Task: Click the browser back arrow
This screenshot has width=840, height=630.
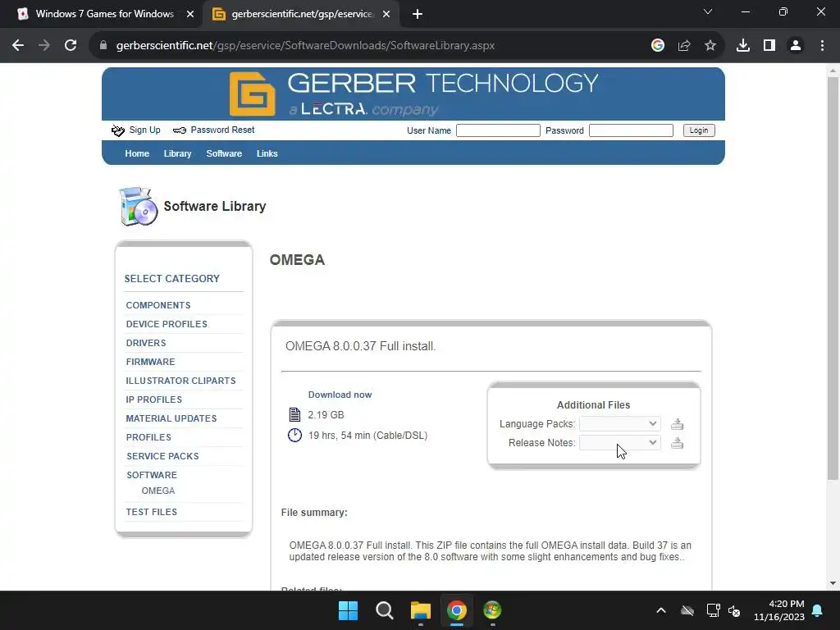Action: 18,46
